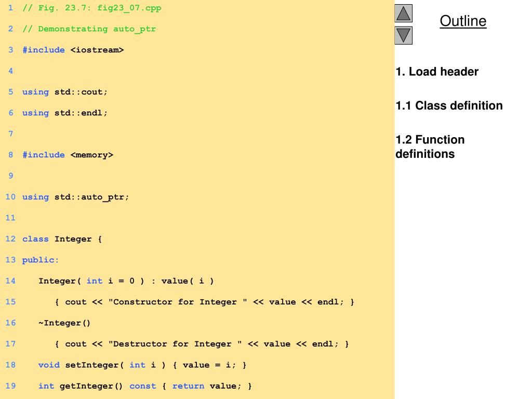Click the "Constructor for Integer" string

178,302
